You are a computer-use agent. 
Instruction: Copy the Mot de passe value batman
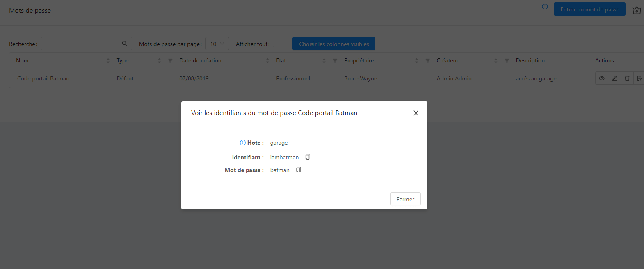pos(299,170)
